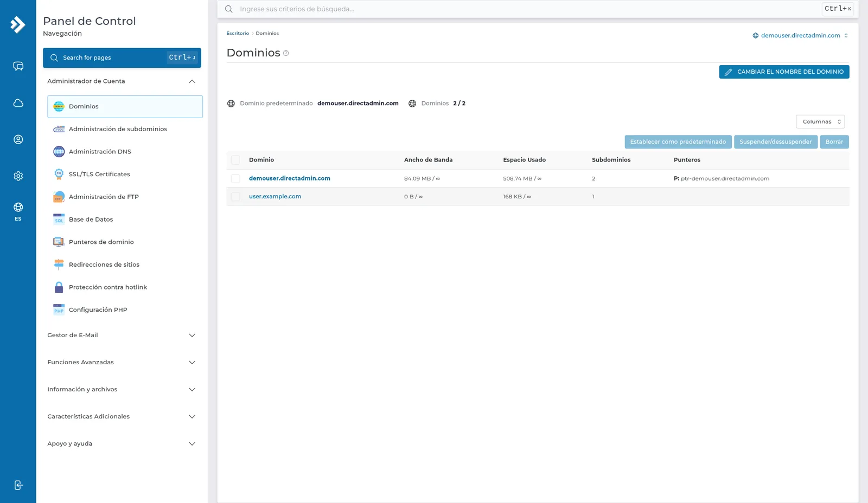This screenshot has height=503, width=868.
Task: Go to the Escritorio breadcrumb link
Action: click(x=238, y=33)
